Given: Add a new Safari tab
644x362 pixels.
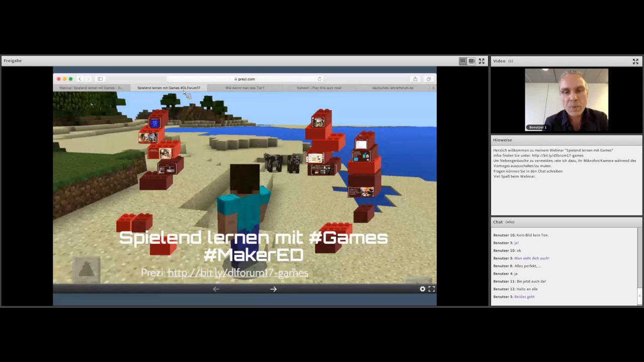Looking at the screenshot, I should click(x=433, y=88).
